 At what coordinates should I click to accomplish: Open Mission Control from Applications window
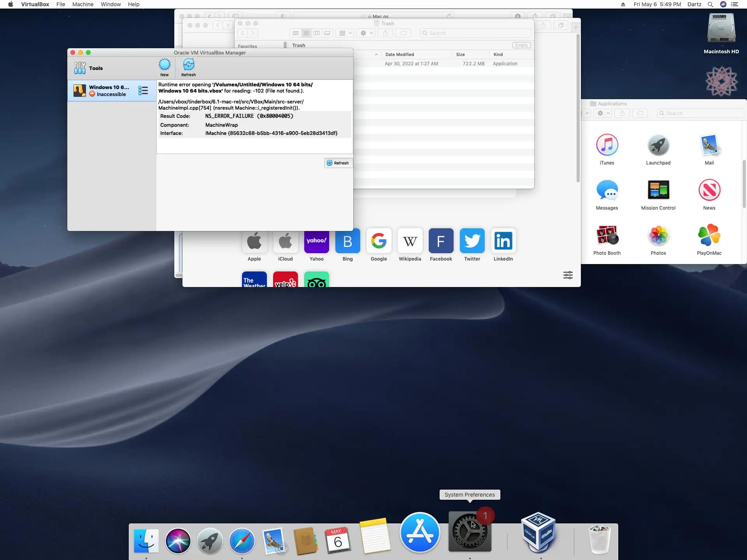[x=658, y=190]
